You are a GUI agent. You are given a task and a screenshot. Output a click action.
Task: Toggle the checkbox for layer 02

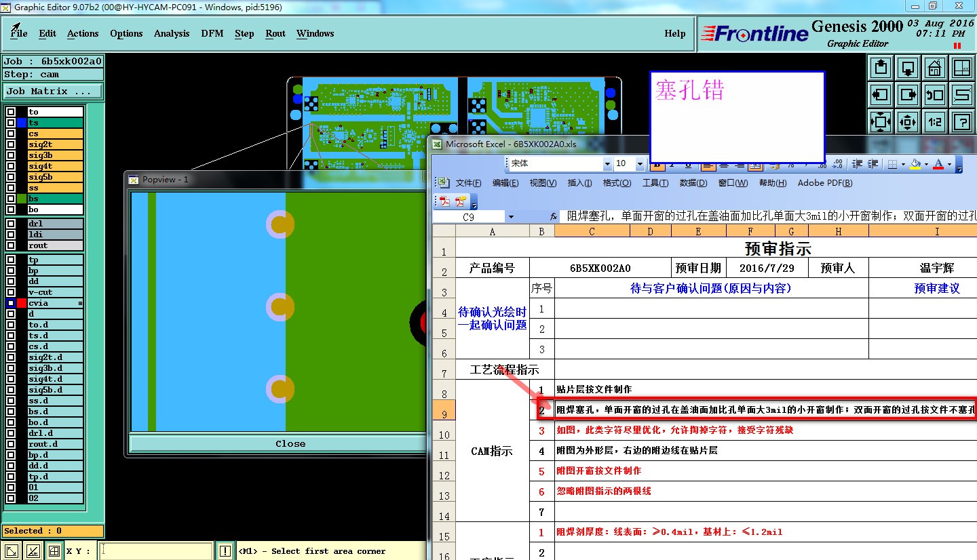click(11, 498)
